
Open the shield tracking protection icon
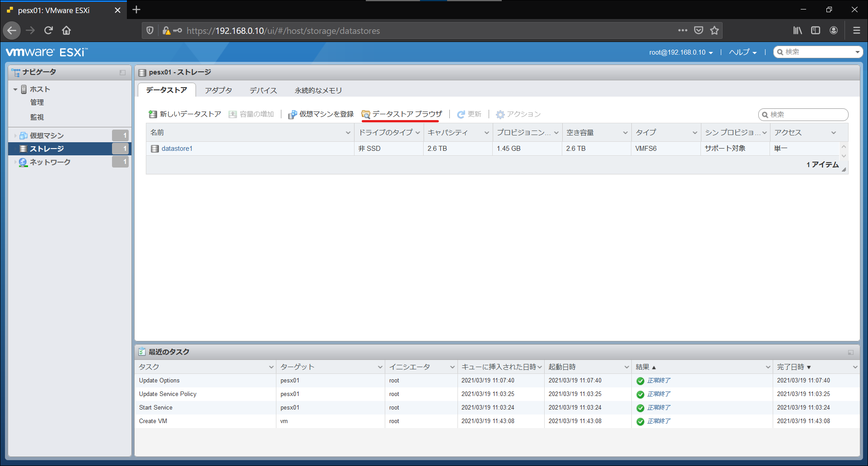point(150,31)
